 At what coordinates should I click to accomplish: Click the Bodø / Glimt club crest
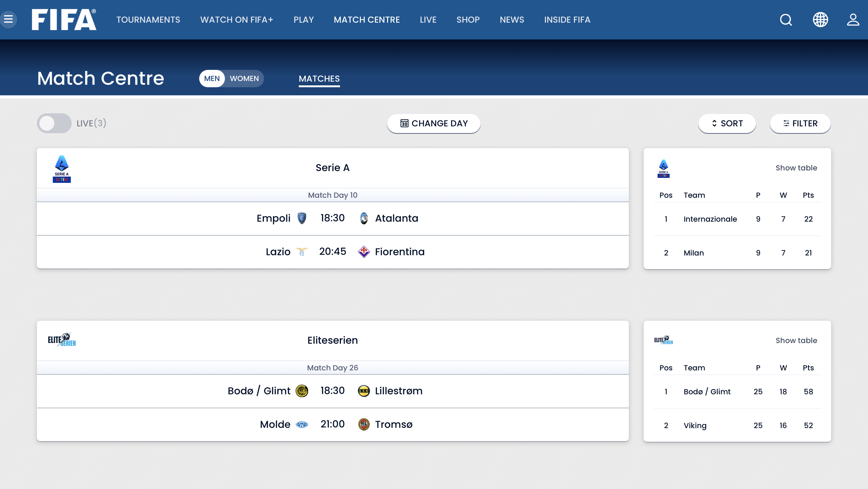point(302,391)
